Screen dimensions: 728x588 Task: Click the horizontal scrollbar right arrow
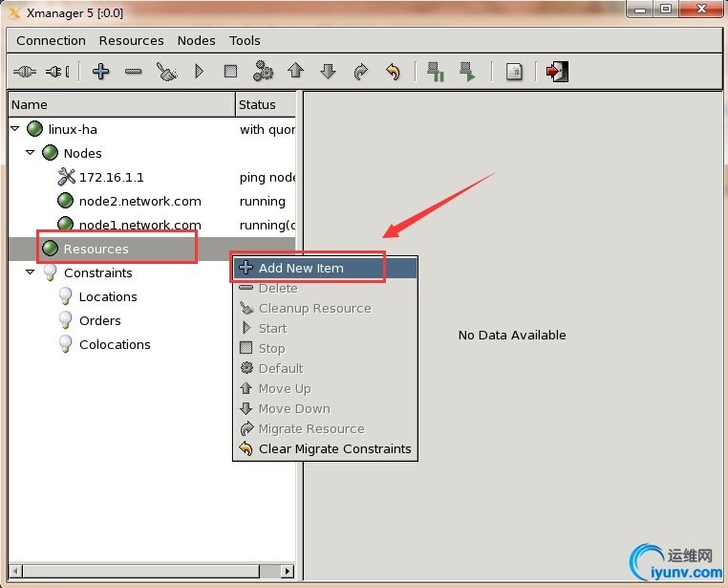[288, 571]
